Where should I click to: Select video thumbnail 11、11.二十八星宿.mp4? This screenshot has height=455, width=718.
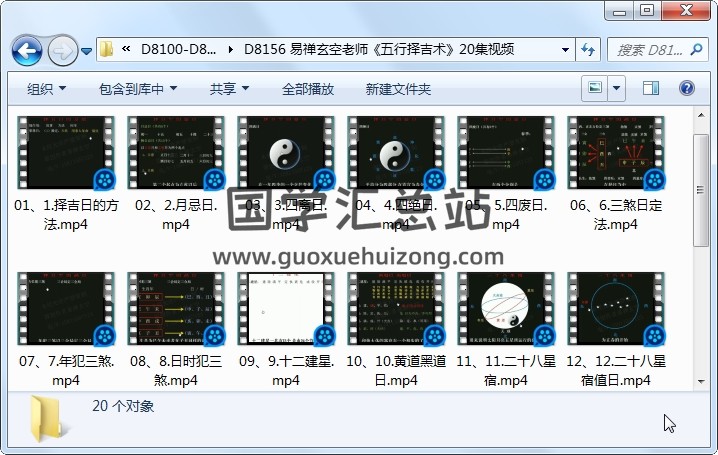pyautogui.click(x=506, y=309)
